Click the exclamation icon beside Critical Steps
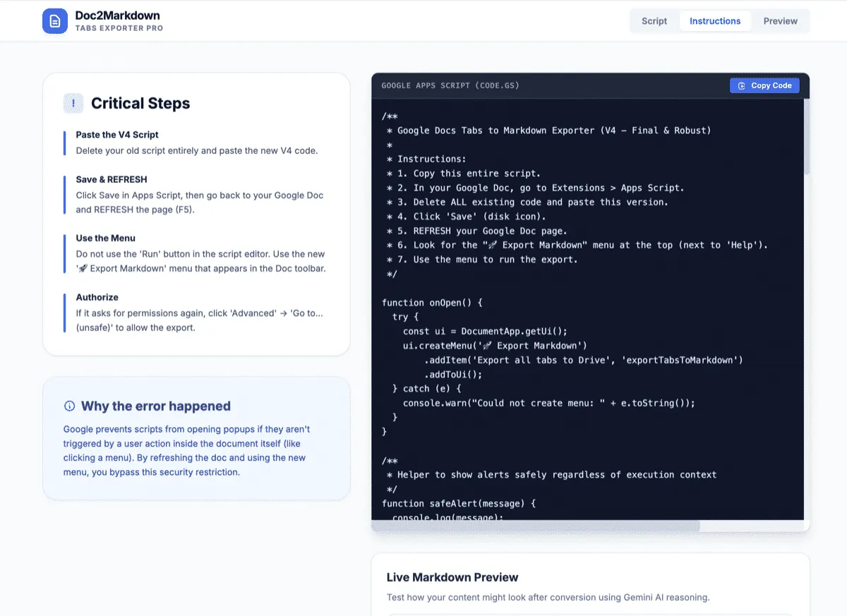The image size is (847, 616). (73, 103)
